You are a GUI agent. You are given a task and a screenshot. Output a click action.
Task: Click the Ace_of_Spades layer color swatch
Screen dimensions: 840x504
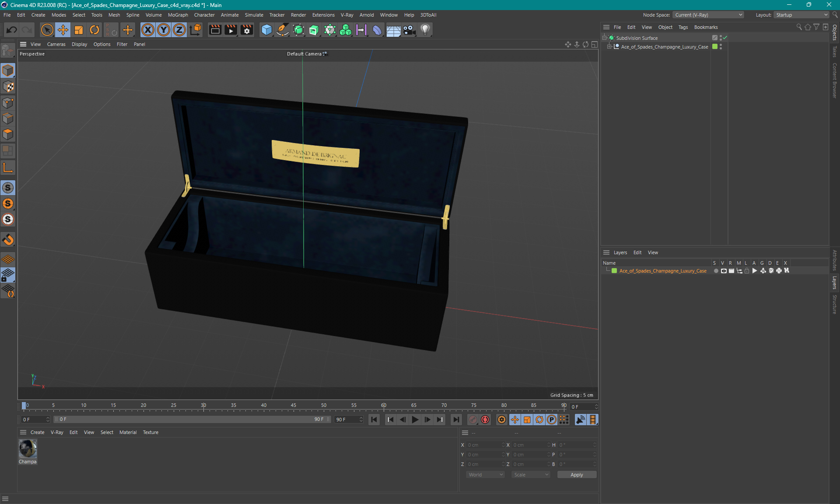click(614, 271)
